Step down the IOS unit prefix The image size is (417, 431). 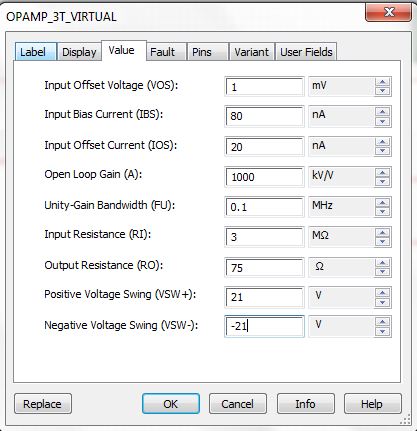coord(382,151)
